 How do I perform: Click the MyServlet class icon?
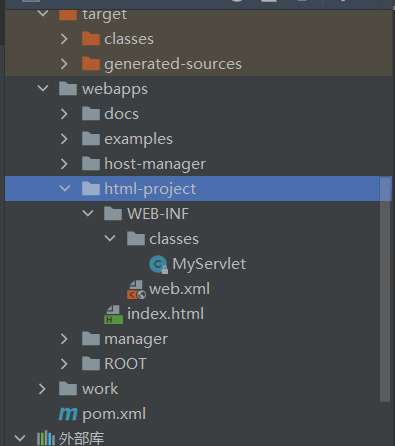[x=158, y=264]
